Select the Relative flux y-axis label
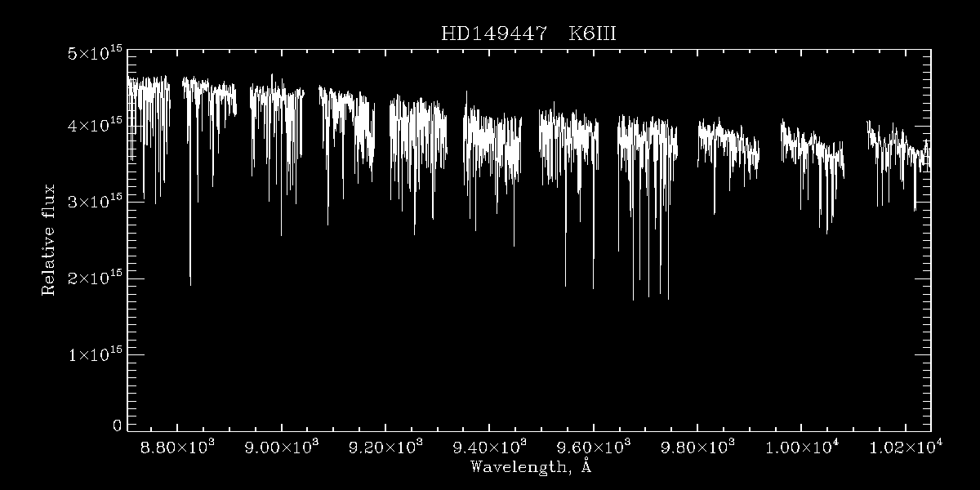Viewport: 980px width, 490px height. [x=49, y=239]
